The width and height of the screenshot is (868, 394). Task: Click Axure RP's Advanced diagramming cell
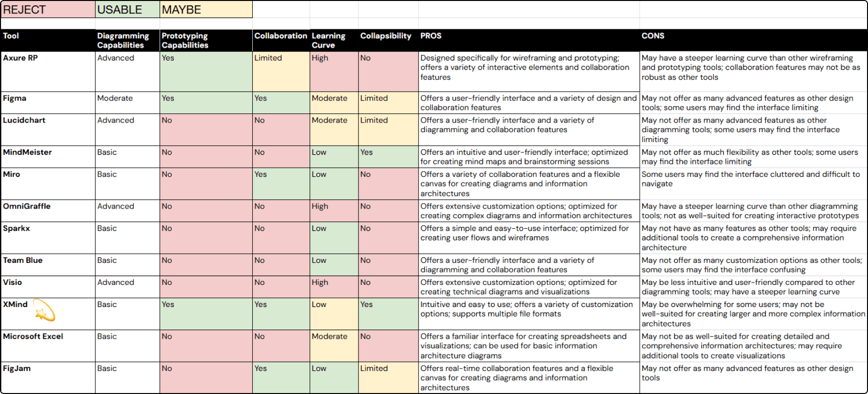pos(127,72)
